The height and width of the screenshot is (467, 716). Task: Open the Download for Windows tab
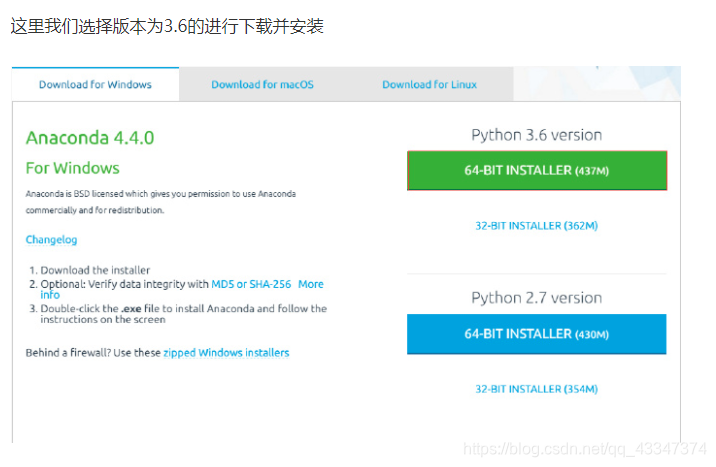[95, 84]
